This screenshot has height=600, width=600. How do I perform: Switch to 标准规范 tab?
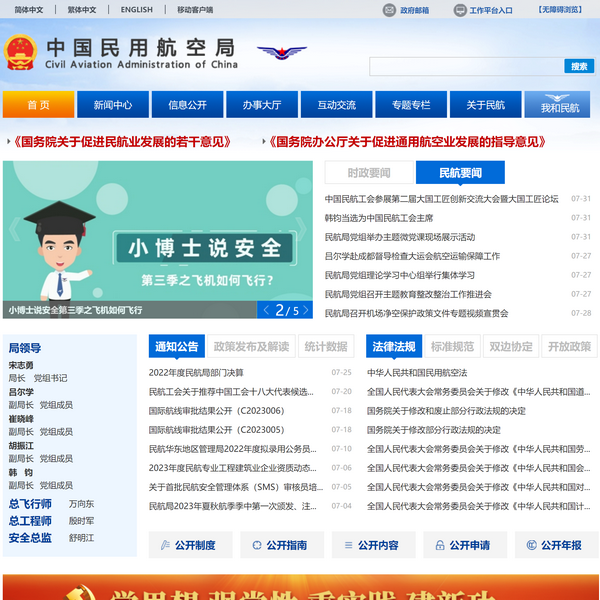click(452, 347)
